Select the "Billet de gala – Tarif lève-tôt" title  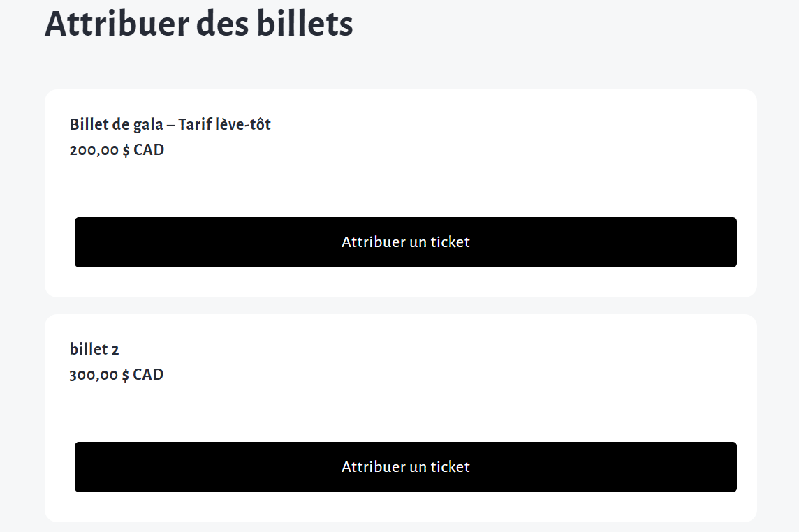coord(170,125)
